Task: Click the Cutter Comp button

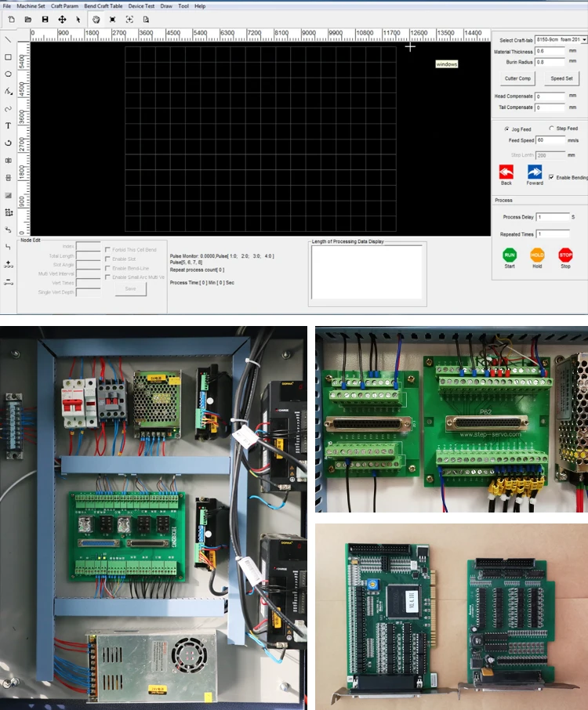Action: (517, 78)
